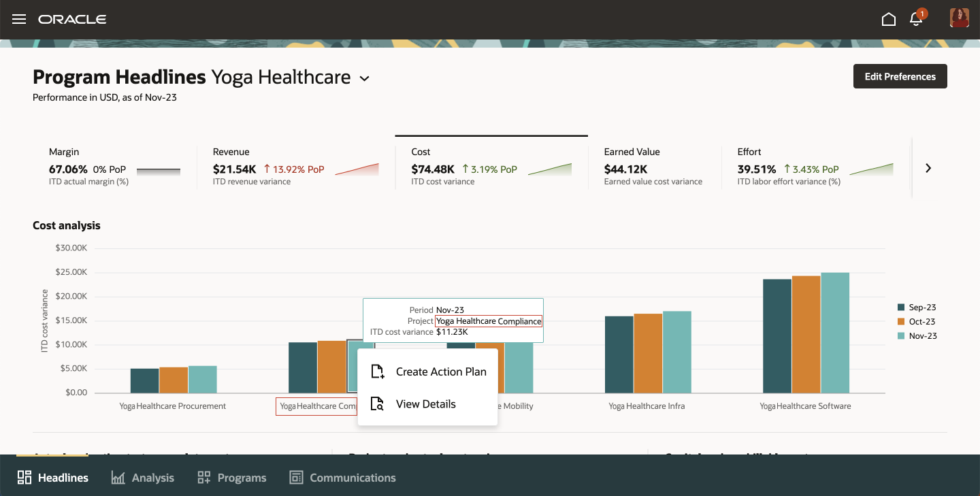This screenshot has width=980, height=496.
Task: Click the '67.06%' margin value
Action: [68, 169]
